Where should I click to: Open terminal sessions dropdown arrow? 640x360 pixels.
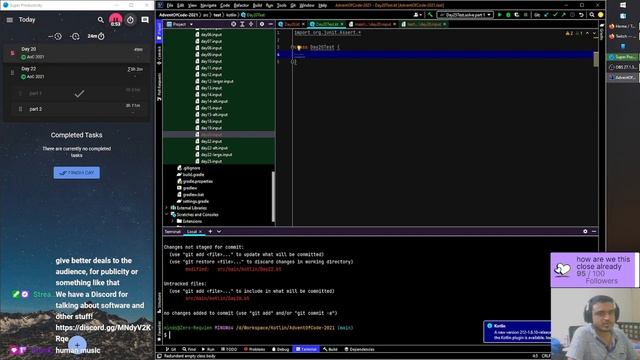219,231
